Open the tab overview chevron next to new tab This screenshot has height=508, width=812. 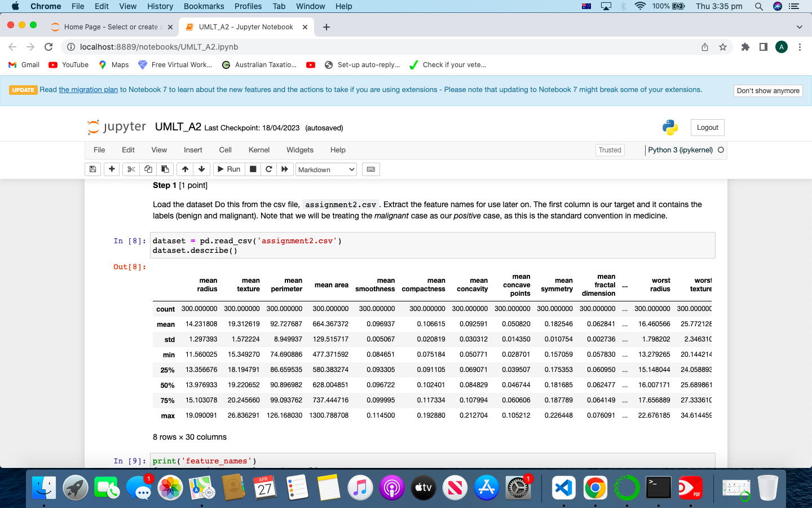[x=799, y=27]
